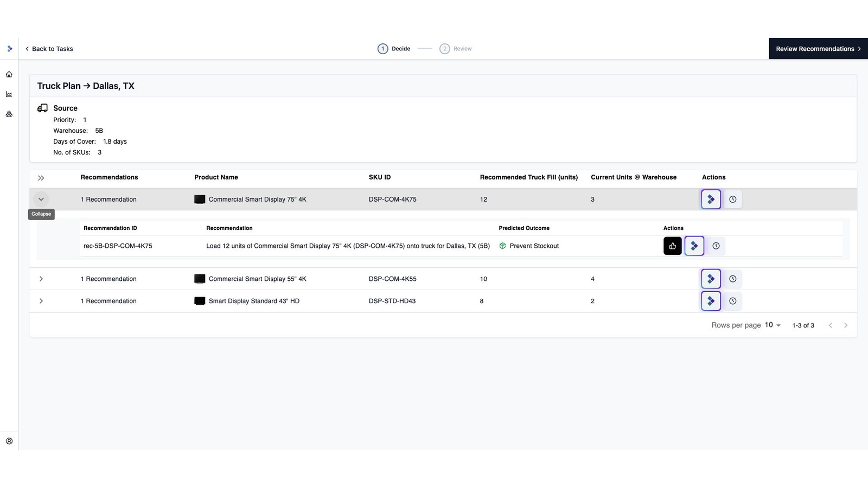This screenshot has width=868, height=488.
Task: Click AI action icon for DSP-STD-HD43 row
Action: pyautogui.click(x=711, y=301)
